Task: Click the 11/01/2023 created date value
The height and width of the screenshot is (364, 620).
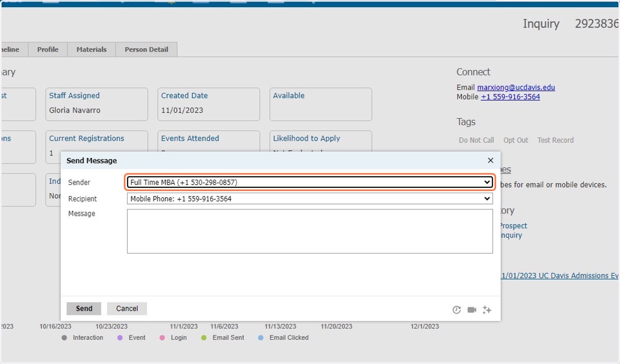Action: 182,110
